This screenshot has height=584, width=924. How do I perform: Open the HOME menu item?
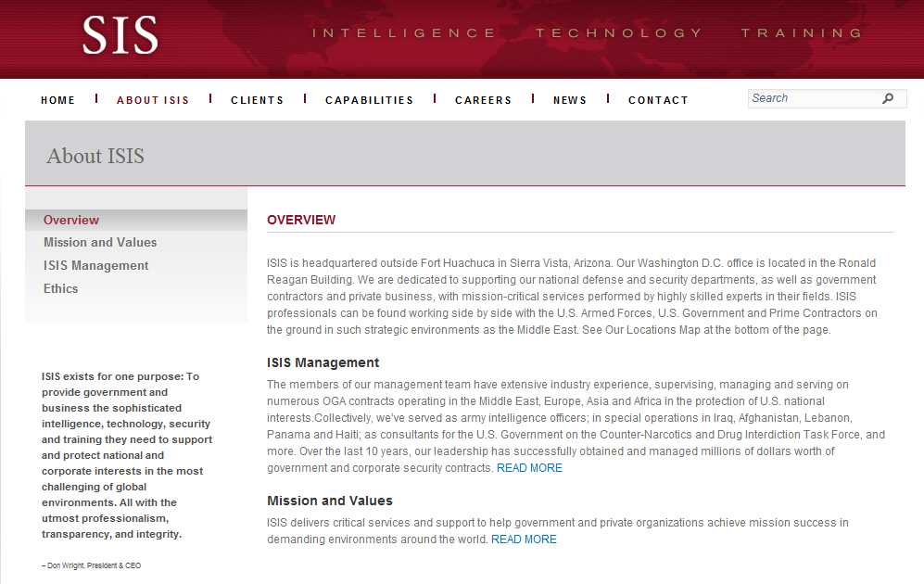tap(57, 100)
